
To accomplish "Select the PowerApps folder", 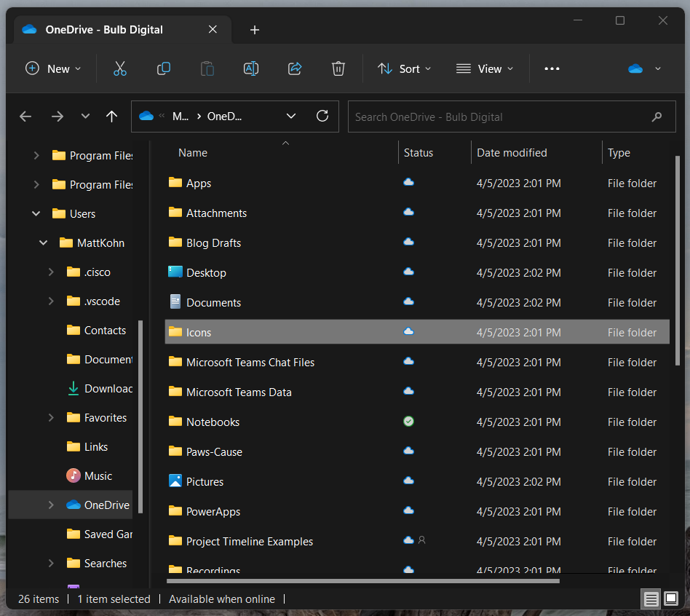I will (x=417, y=512).
